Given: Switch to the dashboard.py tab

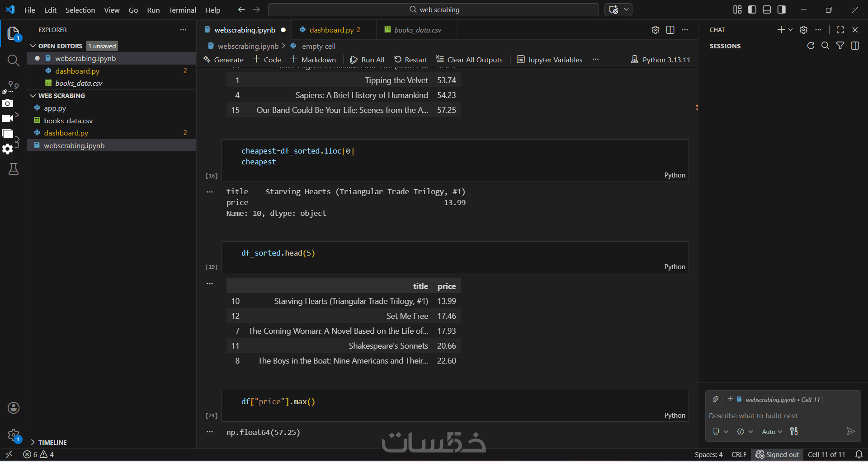Looking at the screenshot, I should pos(331,30).
